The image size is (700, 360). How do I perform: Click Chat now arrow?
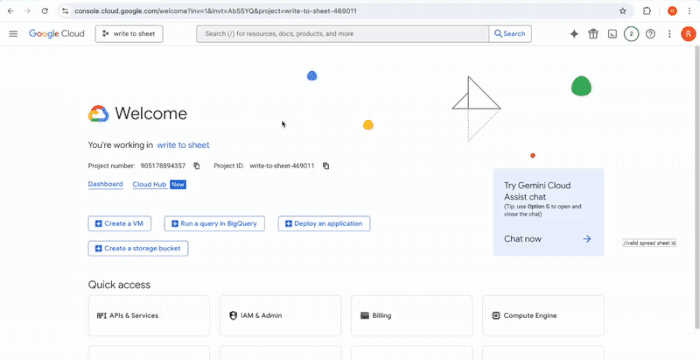tap(587, 239)
